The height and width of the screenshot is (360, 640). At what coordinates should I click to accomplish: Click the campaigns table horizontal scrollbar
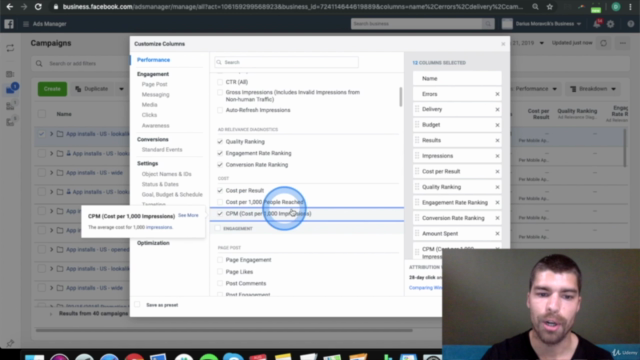pos(224,330)
